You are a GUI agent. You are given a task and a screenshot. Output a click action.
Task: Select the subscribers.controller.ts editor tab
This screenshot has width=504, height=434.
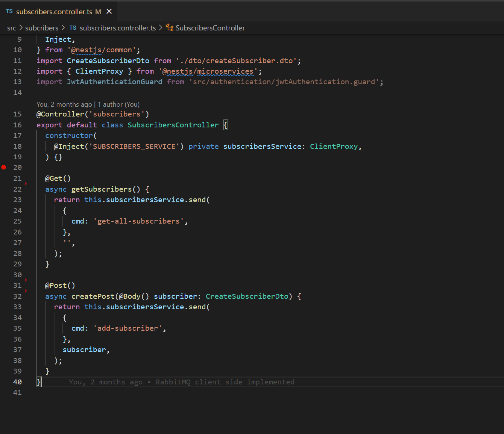click(x=54, y=12)
